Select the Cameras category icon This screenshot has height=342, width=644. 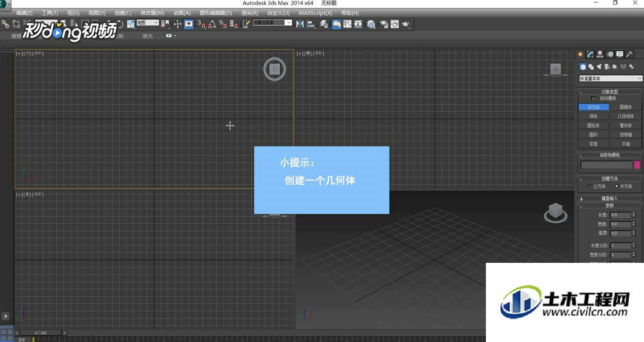607,66
